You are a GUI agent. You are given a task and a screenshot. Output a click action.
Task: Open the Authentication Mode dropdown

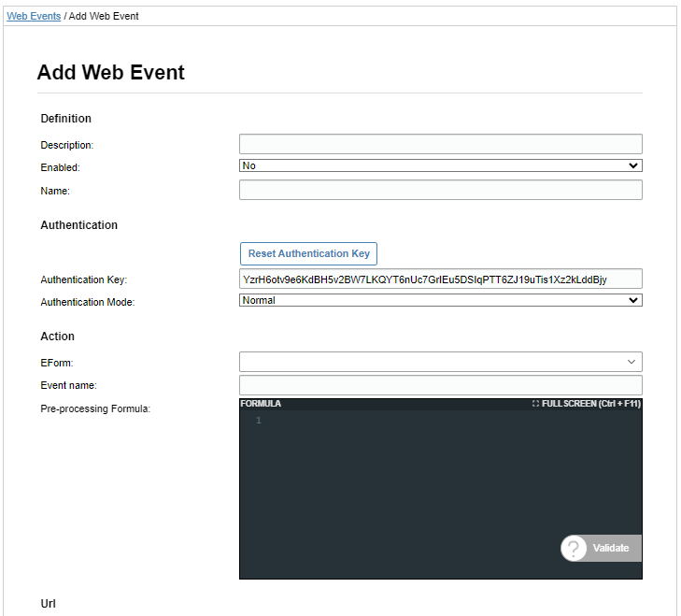440,300
